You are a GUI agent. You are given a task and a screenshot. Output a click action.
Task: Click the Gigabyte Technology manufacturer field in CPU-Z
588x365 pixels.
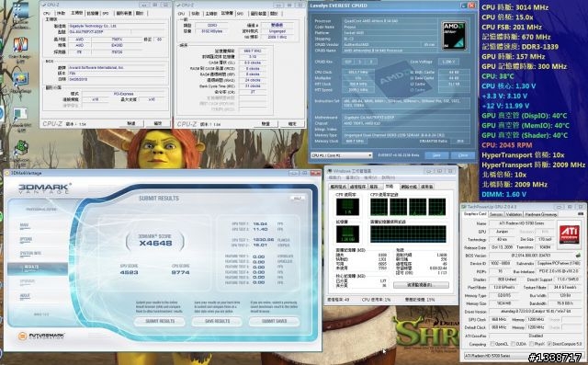coord(117,26)
